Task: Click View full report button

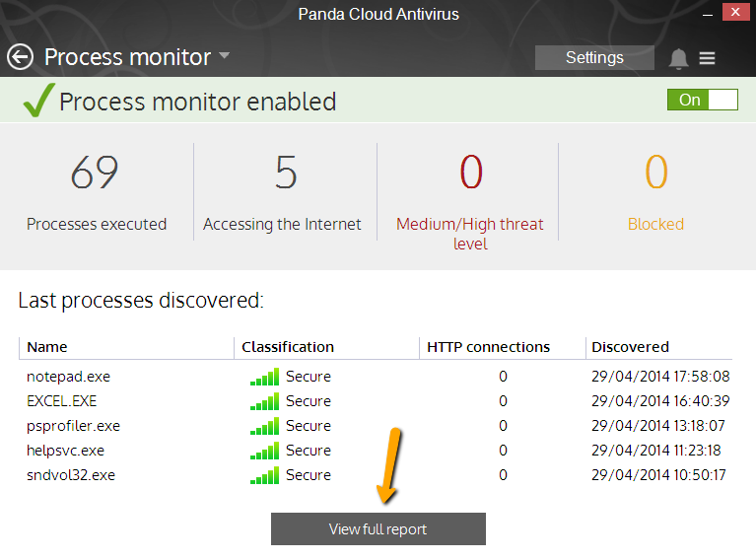Action: click(x=378, y=529)
